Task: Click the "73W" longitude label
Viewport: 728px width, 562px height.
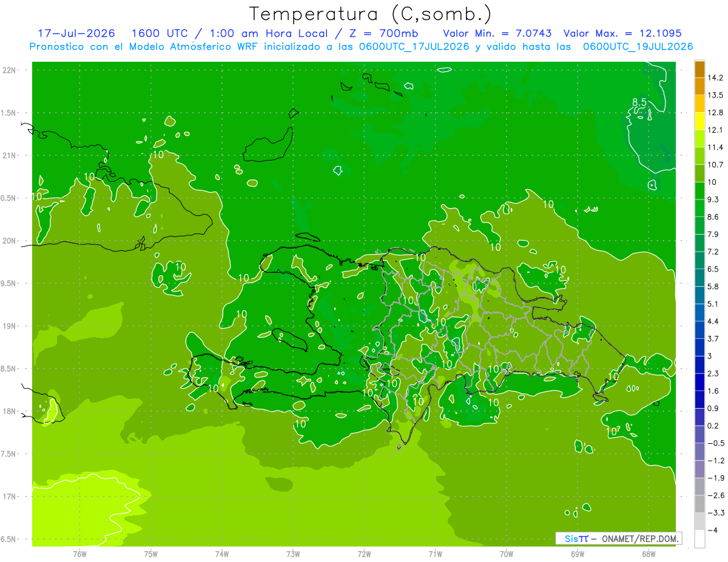Action: (x=293, y=554)
